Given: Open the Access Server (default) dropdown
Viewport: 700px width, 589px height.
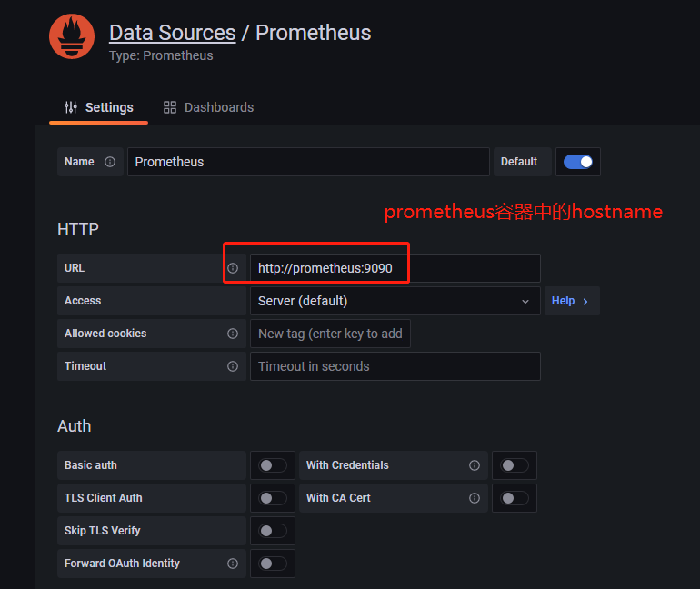Looking at the screenshot, I should pyautogui.click(x=395, y=301).
